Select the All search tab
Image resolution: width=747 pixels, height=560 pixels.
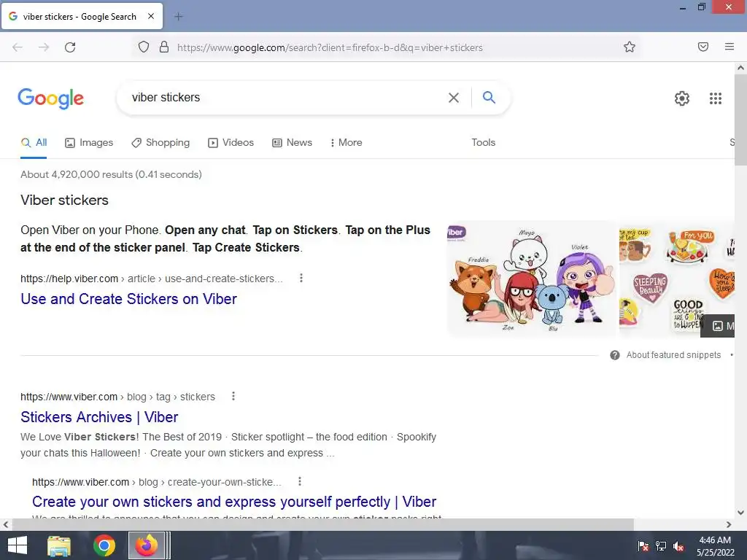tap(34, 142)
